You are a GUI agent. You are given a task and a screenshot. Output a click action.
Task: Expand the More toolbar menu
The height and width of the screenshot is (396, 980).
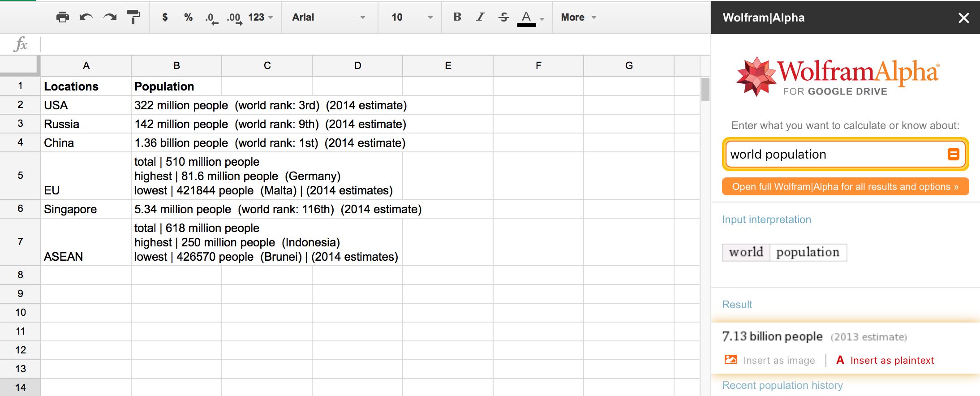click(x=578, y=17)
